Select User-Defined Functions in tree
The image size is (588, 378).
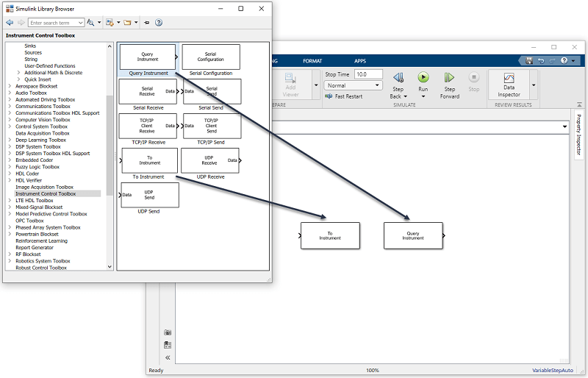pos(50,65)
